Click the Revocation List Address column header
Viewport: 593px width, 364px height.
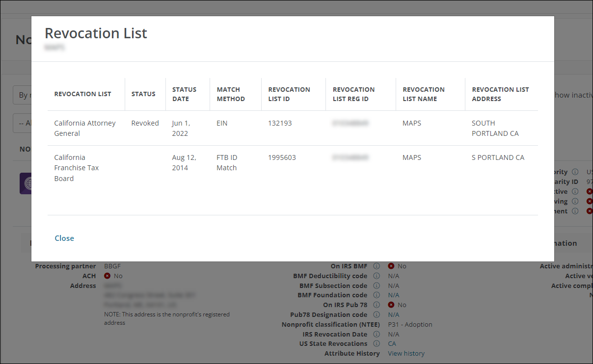[500, 94]
